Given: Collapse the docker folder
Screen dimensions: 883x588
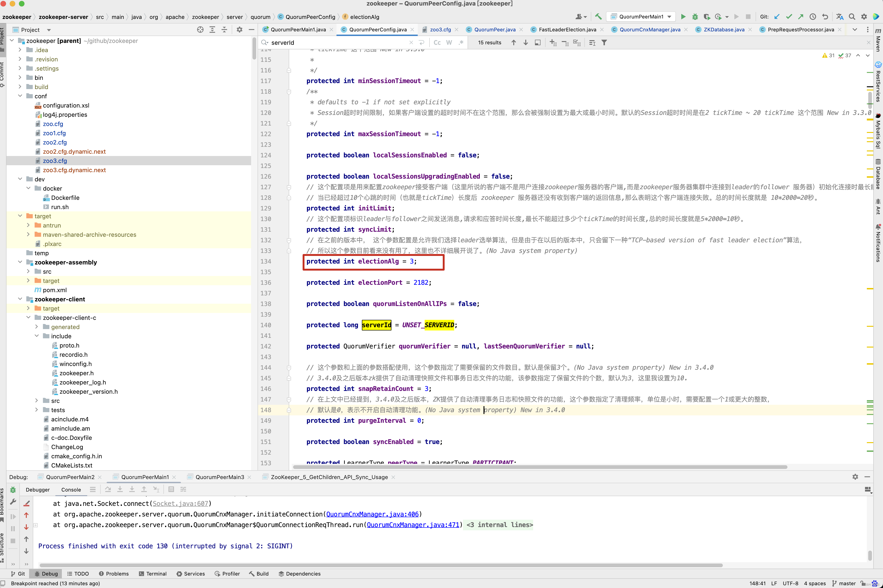Looking at the screenshot, I should coord(28,188).
